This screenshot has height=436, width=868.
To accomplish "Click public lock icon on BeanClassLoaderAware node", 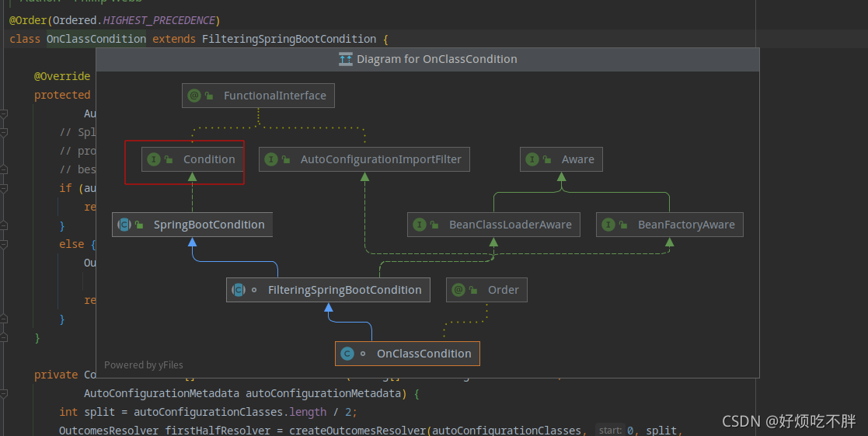I will click(434, 225).
